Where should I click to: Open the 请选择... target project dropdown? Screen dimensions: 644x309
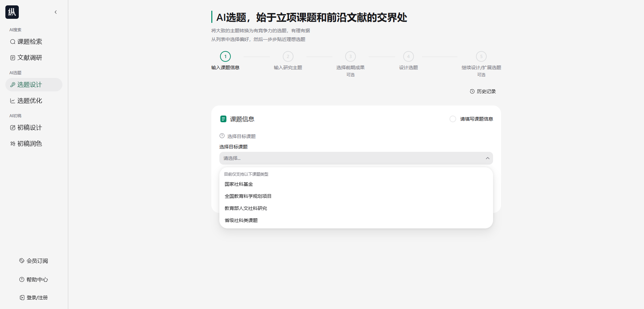tap(356, 158)
